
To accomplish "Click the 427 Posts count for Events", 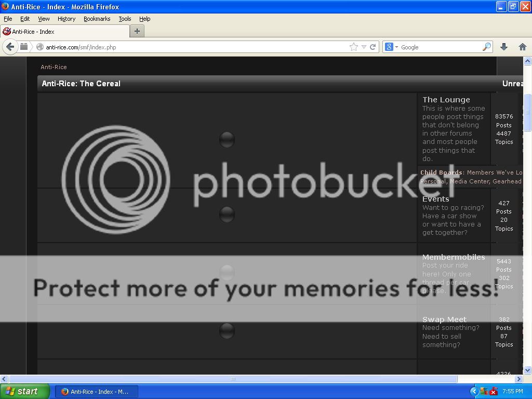I will pos(504,207).
